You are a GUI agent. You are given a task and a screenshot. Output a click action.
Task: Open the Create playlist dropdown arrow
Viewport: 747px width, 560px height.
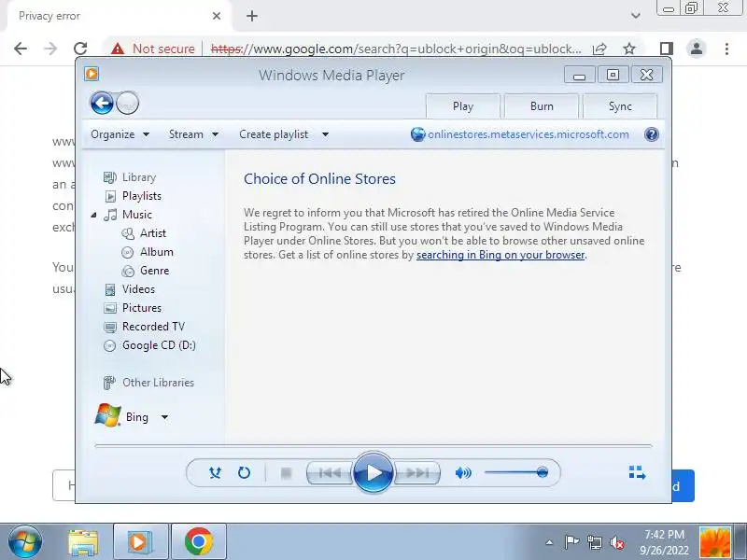click(325, 134)
